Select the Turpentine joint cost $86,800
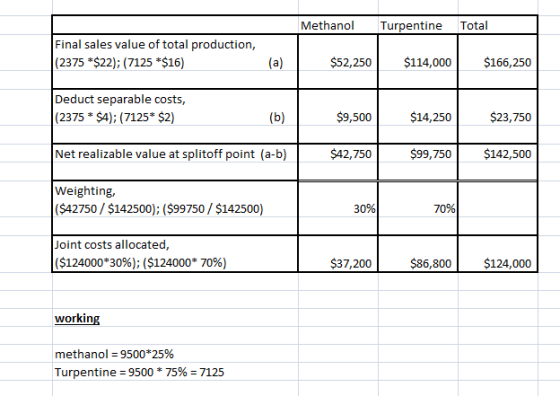Image resolution: width=560 pixels, height=396 pixels. [431, 264]
